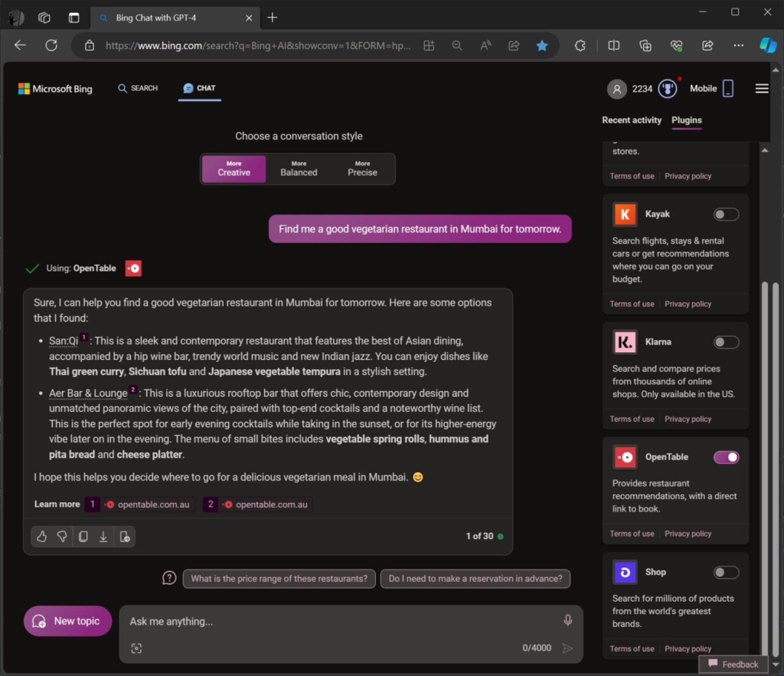Viewport: 784px width, 676px height.
Task: Start a New topic
Action: (x=67, y=621)
